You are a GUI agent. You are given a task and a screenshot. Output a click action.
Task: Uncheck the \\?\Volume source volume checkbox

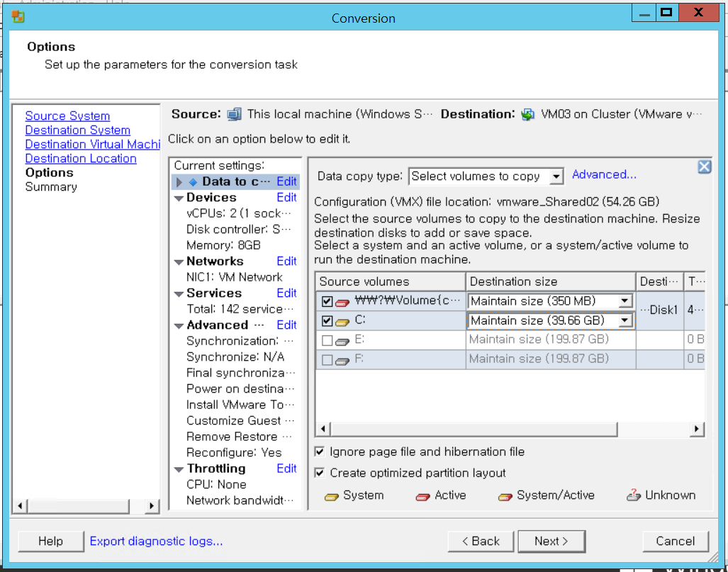point(327,301)
